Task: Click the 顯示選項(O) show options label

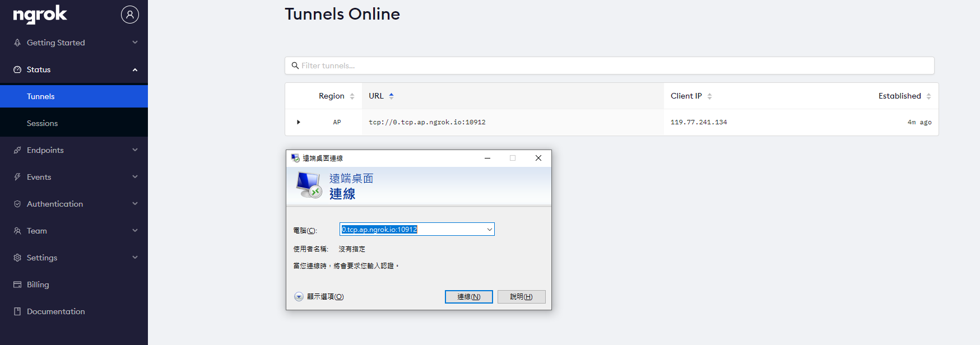Action: point(325,297)
